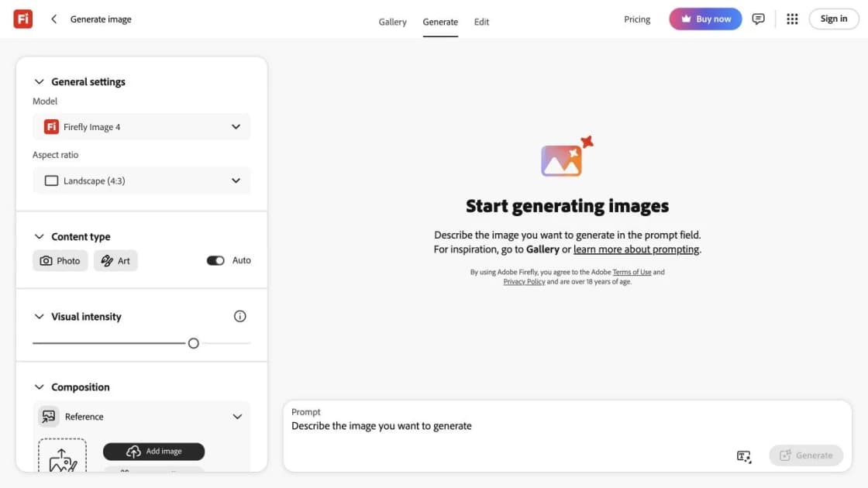Click the Generate button in the prompt box
Viewport: 868px width, 488px height.
tap(806, 455)
